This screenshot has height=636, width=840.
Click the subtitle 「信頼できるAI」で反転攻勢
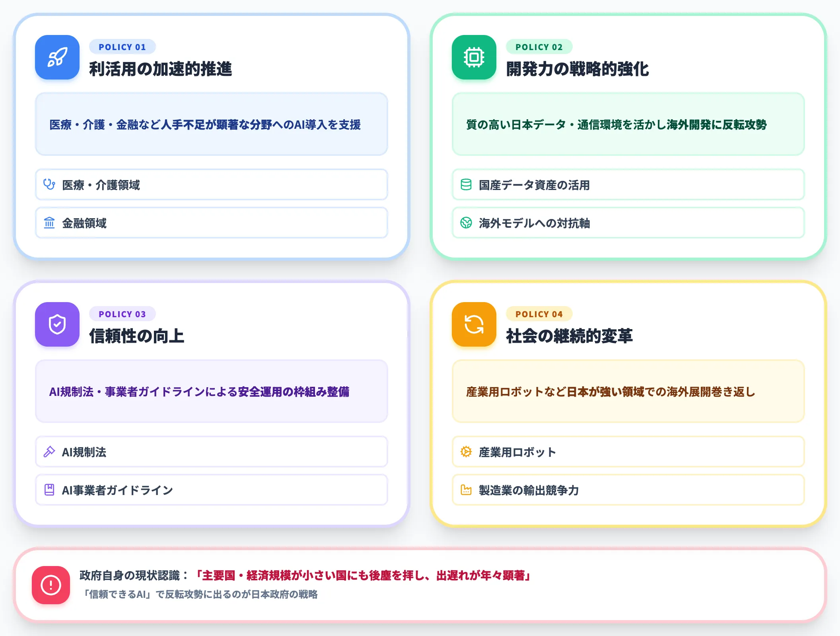200,594
